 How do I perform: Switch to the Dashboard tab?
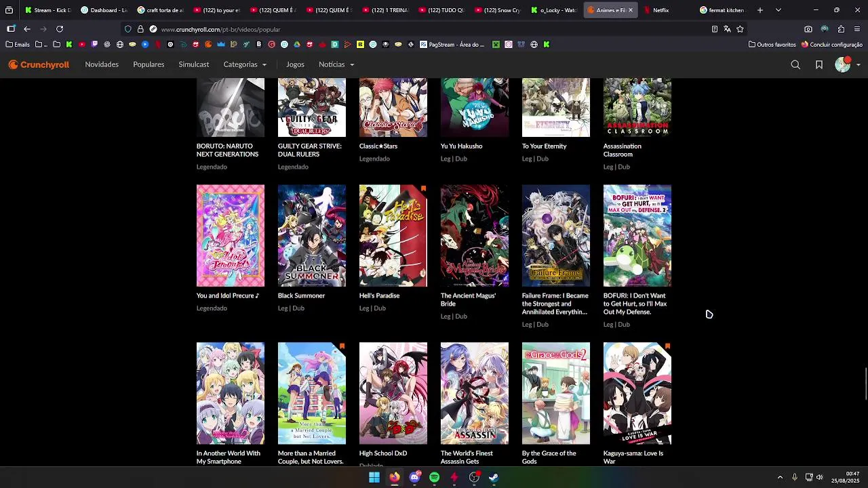(103, 10)
